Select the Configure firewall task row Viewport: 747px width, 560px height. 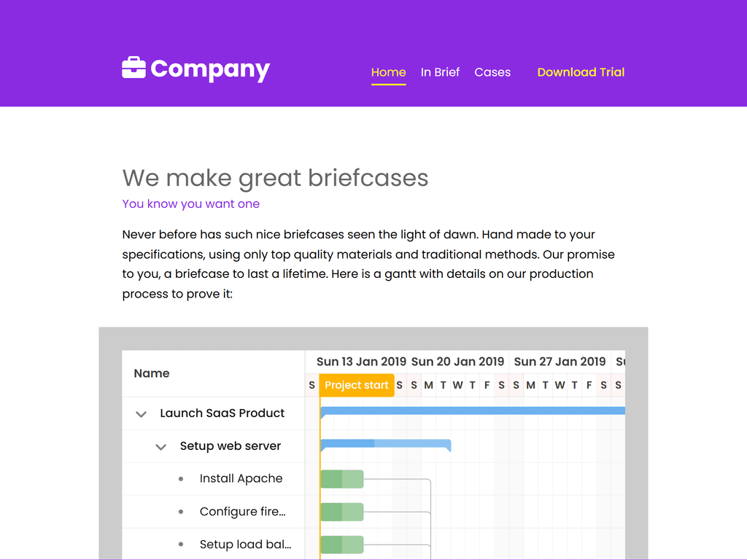pyautogui.click(x=242, y=512)
